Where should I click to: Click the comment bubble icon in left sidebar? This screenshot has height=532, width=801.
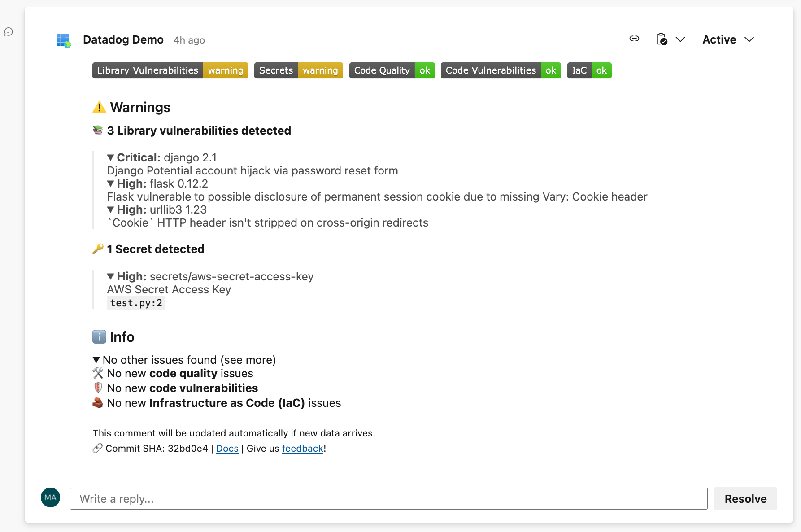[x=9, y=32]
